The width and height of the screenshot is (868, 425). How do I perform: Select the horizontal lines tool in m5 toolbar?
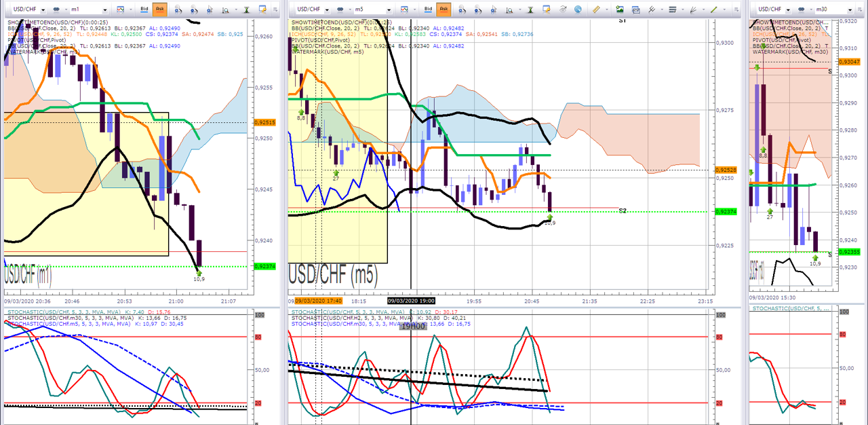pos(673,10)
